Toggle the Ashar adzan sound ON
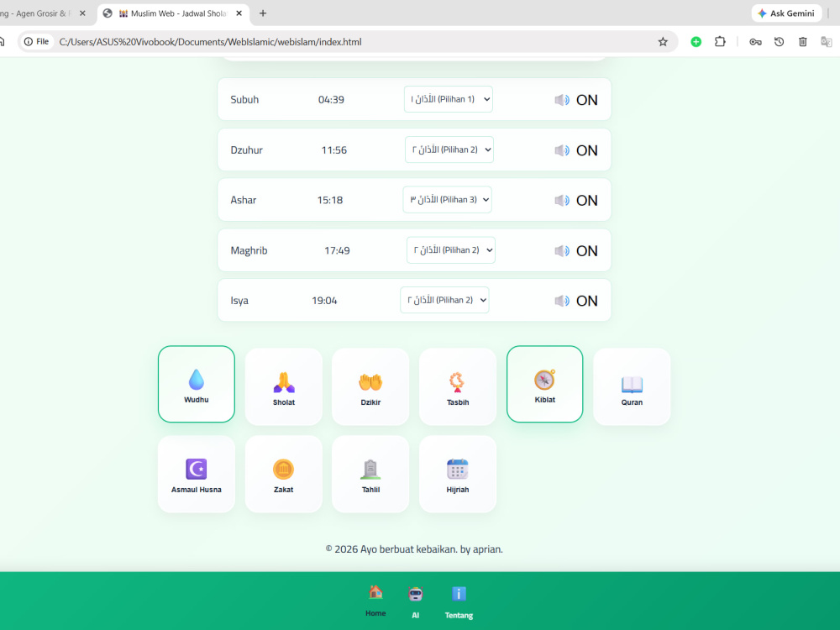 (576, 201)
